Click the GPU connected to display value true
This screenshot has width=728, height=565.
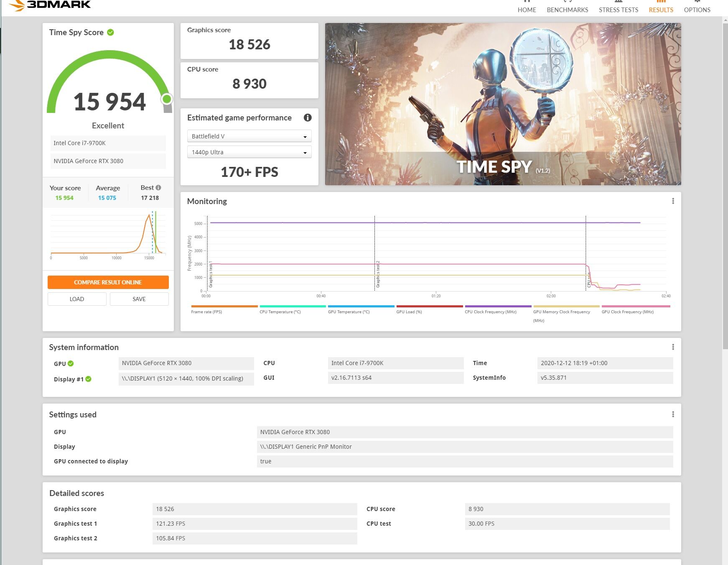[x=465, y=461]
